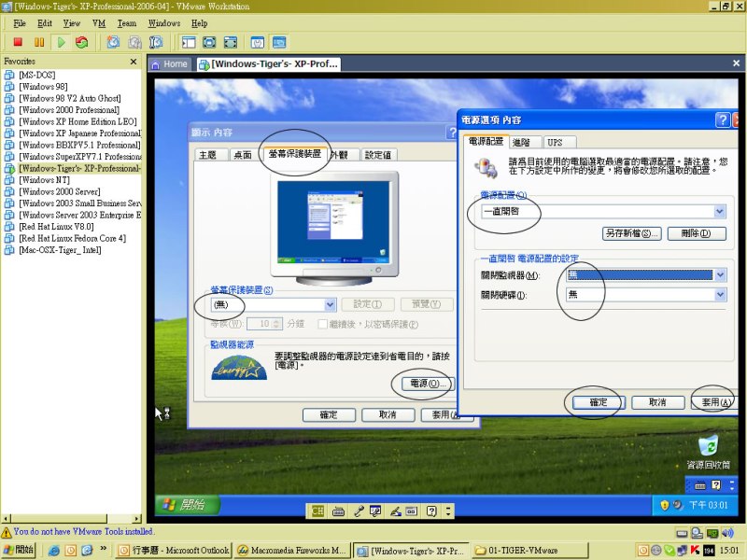Click the Reset VM circular arrows icon
747x560 pixels.
pyautogui.click(x=82, y=42)
